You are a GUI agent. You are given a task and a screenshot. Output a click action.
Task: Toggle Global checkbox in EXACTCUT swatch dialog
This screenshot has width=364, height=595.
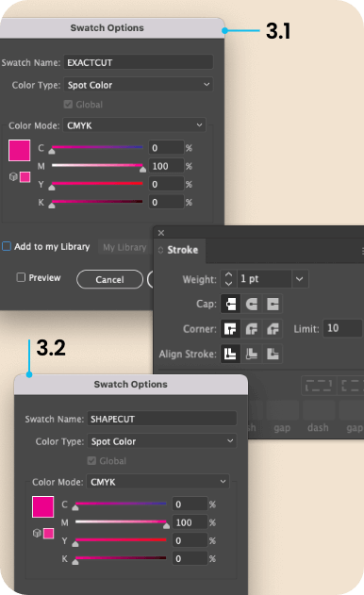coord(68,105)
